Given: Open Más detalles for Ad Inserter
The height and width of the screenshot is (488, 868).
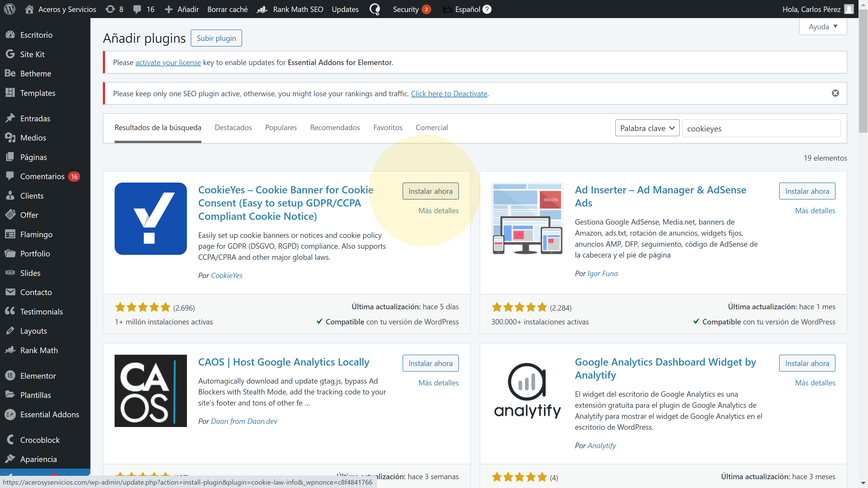Looking at the screenshot, I should [815, 211].
